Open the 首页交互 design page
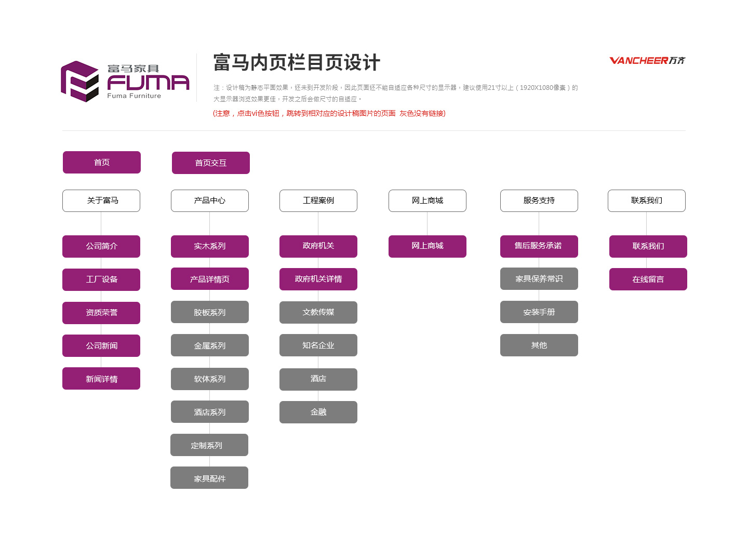 [211, 163]
